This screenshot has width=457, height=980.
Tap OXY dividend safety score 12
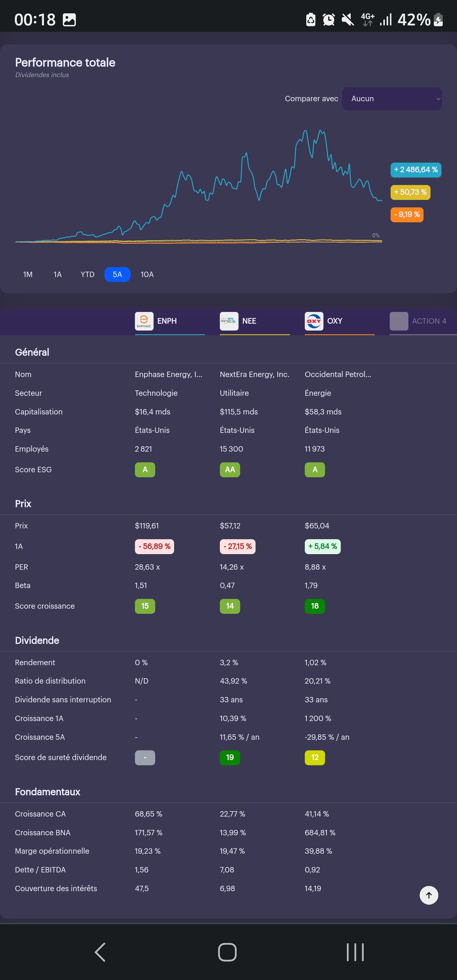click(x=315, y=757)
